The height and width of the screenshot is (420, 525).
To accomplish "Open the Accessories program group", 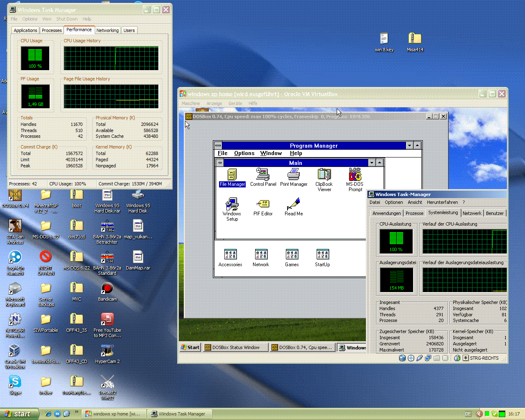I will (231, 258).
